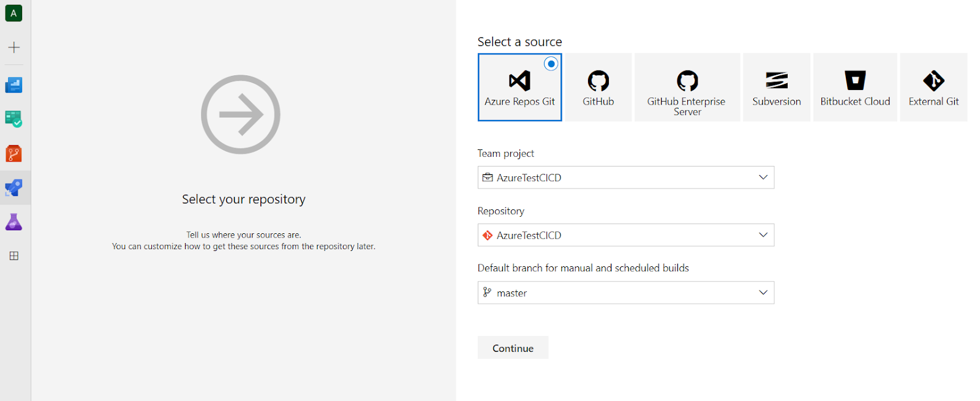Viewport: 980px width, 401px height.
Task: Click the project avatar 'A' icon
Action: 13,13
